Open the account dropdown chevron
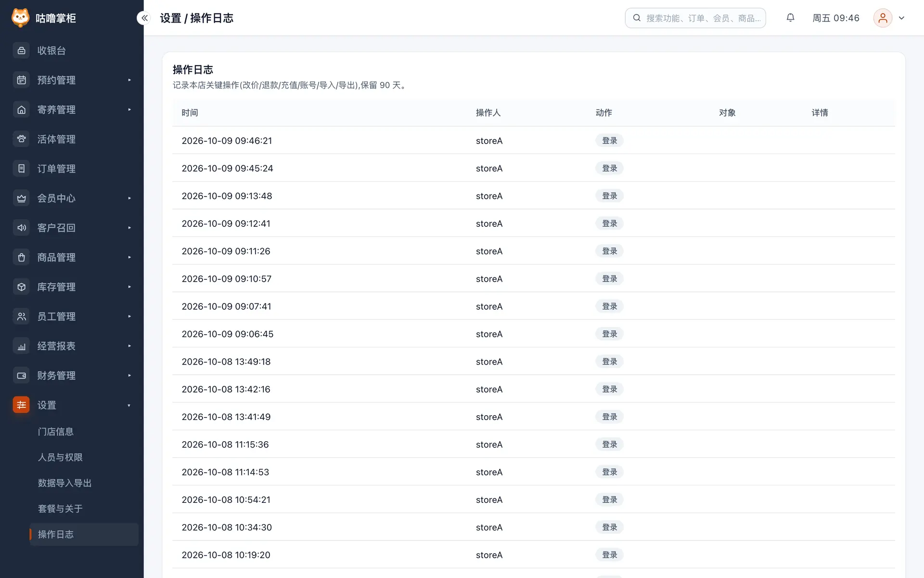924x578 pixels. [x=901, y=18]
